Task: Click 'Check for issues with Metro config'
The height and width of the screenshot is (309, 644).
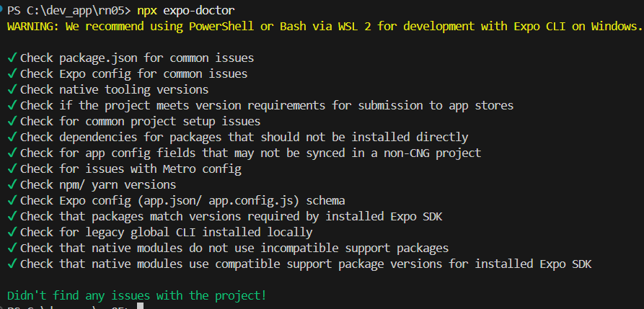Action: [131, 169]
